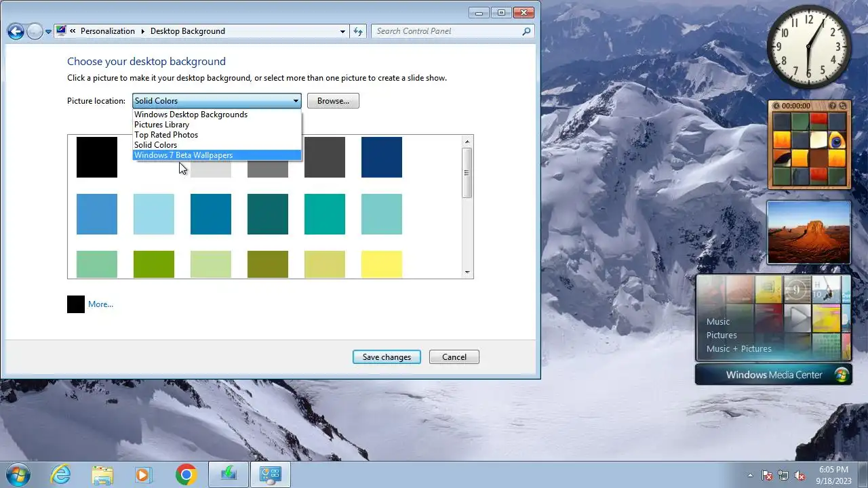Image resolution: width=868 pixels, height=488 pixels.
Task: Pick the dark teal green swatch
Action: (x=268, y=214)
